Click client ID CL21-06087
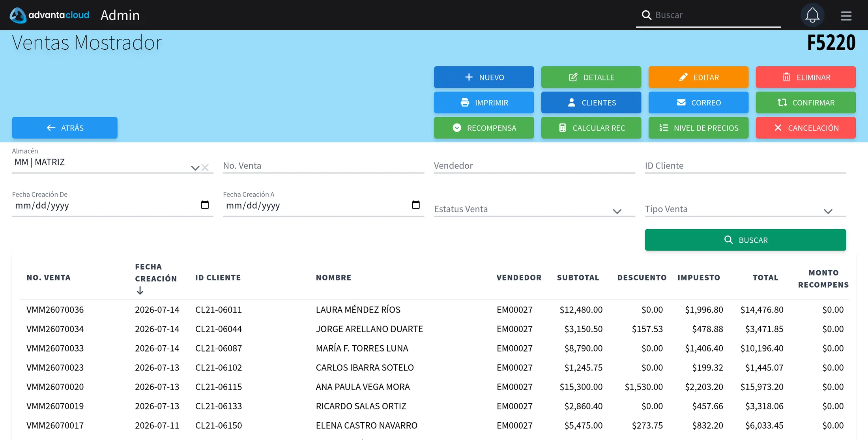The image size is (868, 440). pos(219,348)
